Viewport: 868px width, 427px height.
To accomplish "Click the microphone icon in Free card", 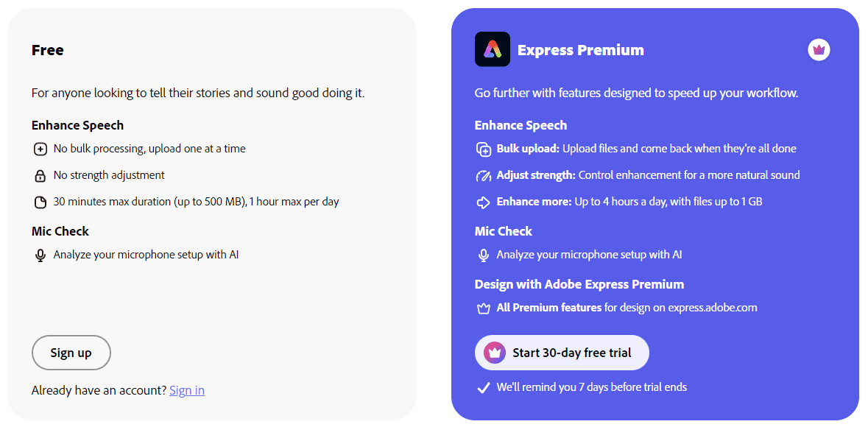I will click(x=40, y=255).
